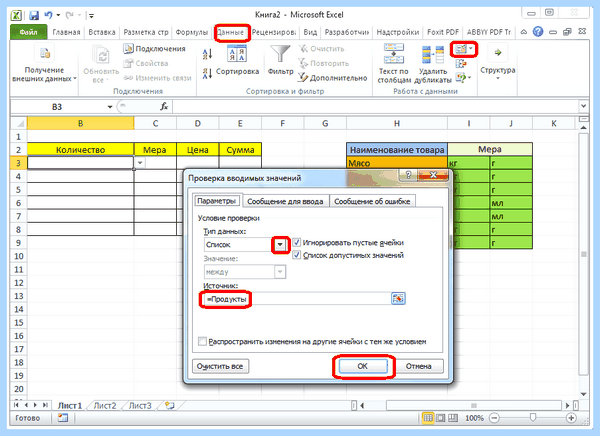
Task: Click the Consolidate icon
Action: [461, 64]
